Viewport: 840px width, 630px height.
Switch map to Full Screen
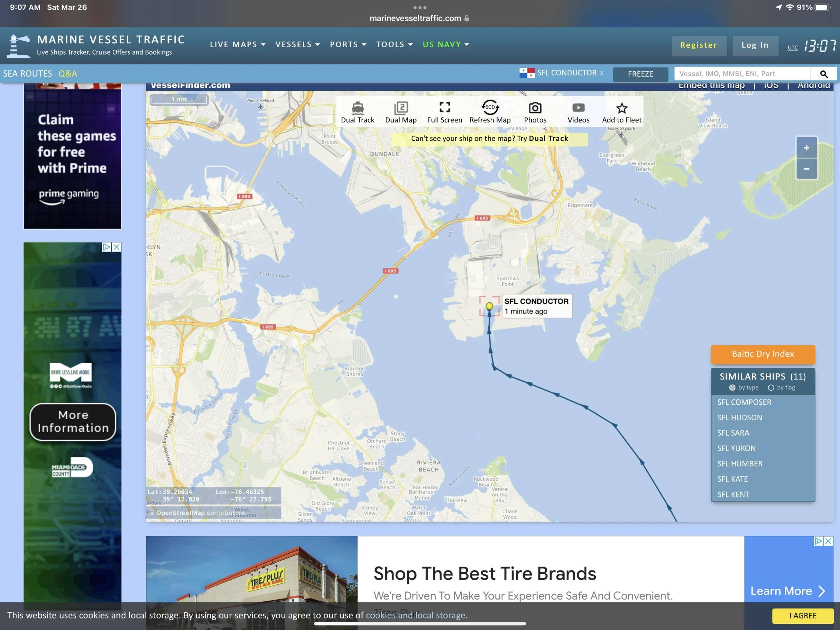click(x=444, y=107)
